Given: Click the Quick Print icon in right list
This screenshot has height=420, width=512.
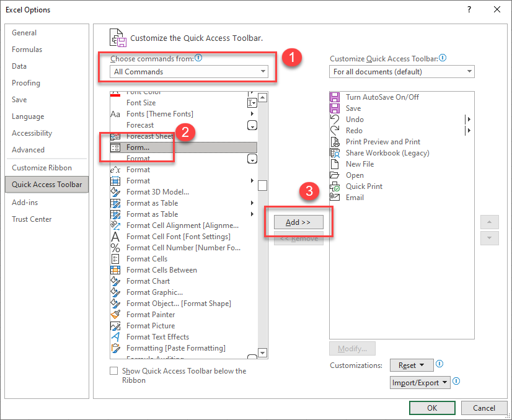Looking at the screenshot, I should click(x=335, y=186).
